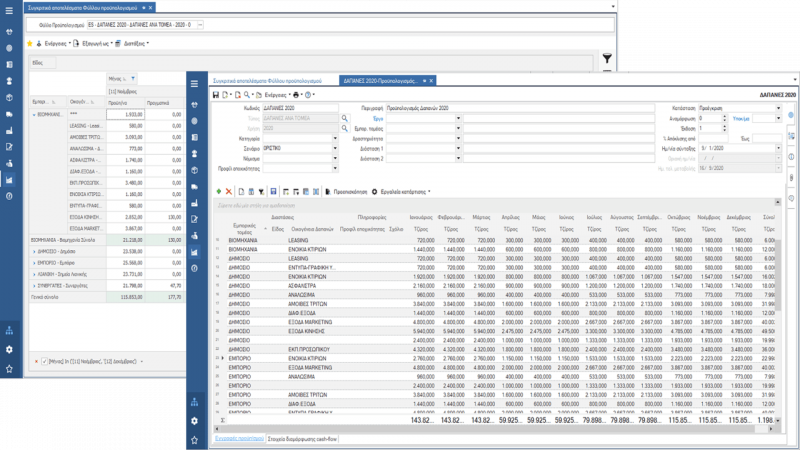Click the Μήνας column filter in back window
Screen dimensions: 800x450
[133, 79]
